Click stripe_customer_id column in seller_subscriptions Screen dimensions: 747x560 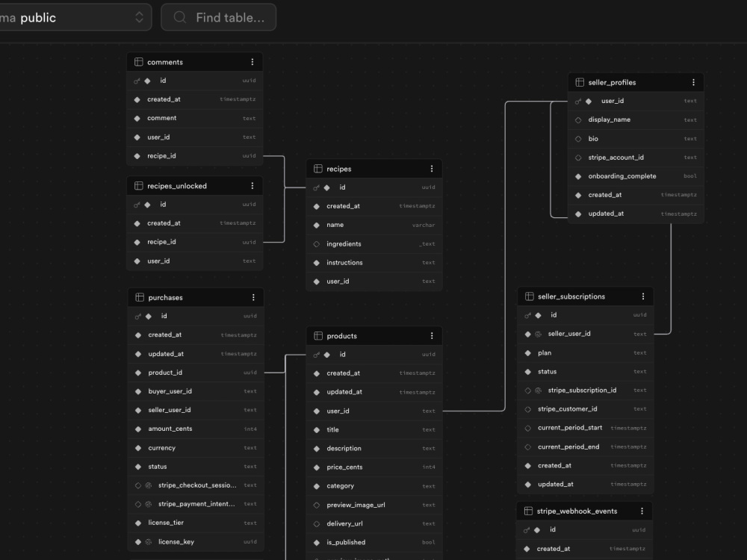click(586, 409)
